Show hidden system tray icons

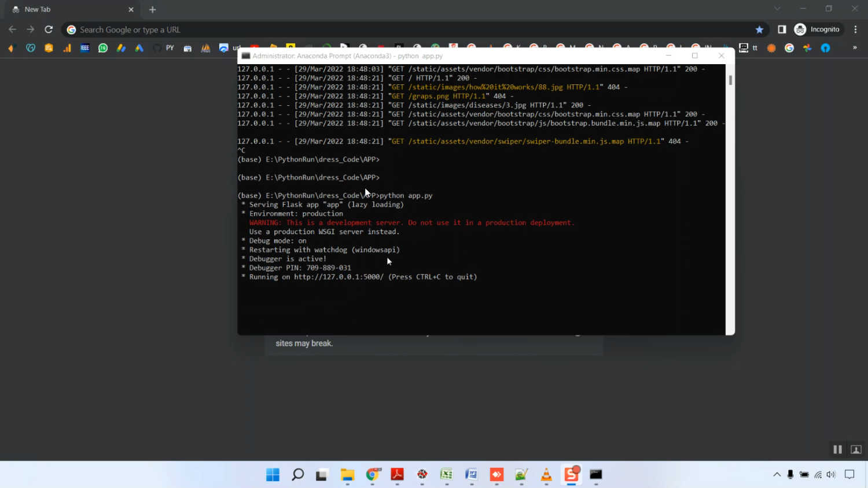777,475
